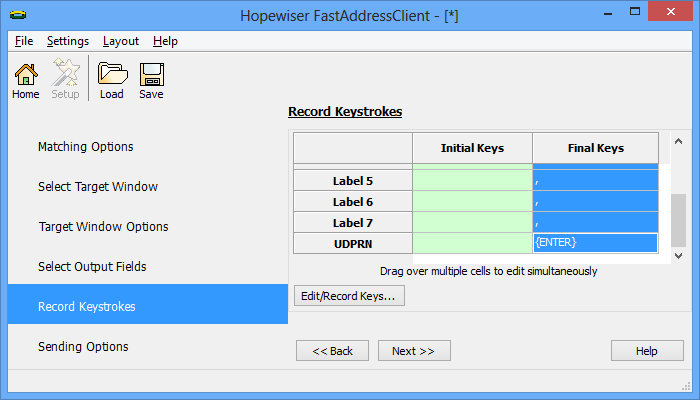Click the table vertical scrollbar thumb

[678, 220]
